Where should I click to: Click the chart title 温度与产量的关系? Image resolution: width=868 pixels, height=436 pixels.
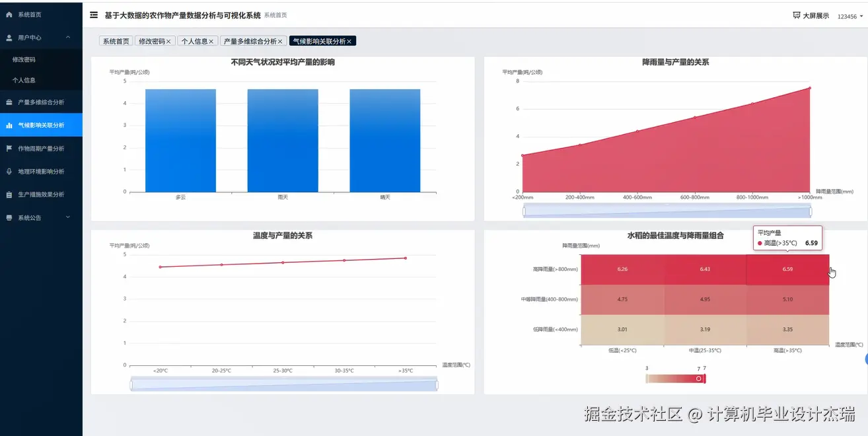point(283,235)
